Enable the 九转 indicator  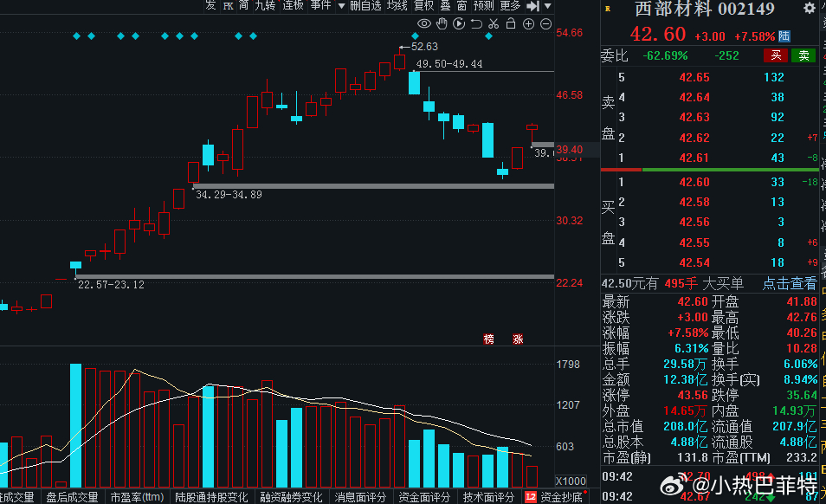coord(265,6)
